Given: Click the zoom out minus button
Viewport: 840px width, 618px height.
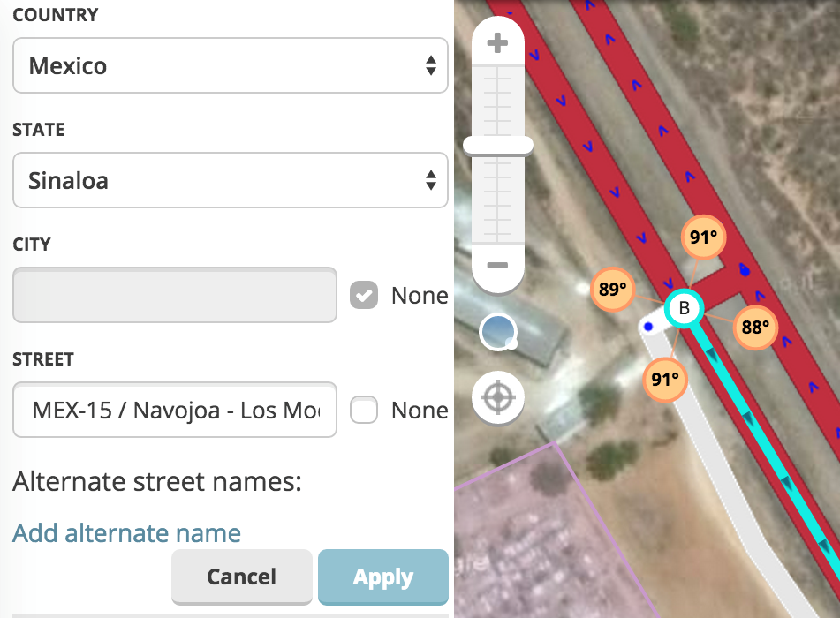Looking at the screenshot, I should pos(498,265).
